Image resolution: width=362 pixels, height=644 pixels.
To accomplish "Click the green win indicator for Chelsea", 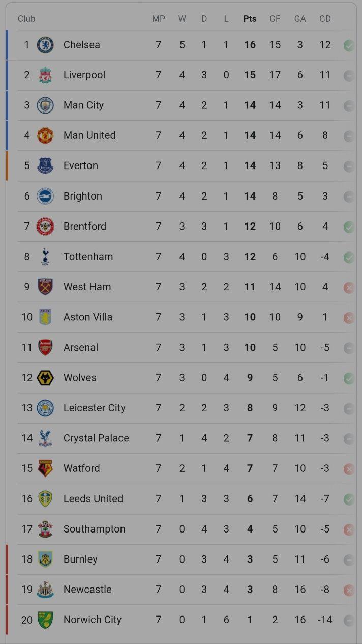I will tap(349, 45).
